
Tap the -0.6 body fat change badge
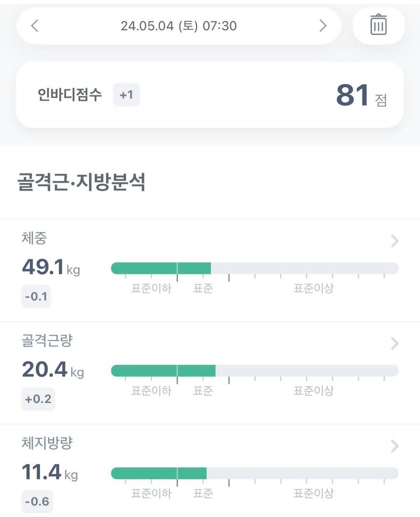(37, 501)
